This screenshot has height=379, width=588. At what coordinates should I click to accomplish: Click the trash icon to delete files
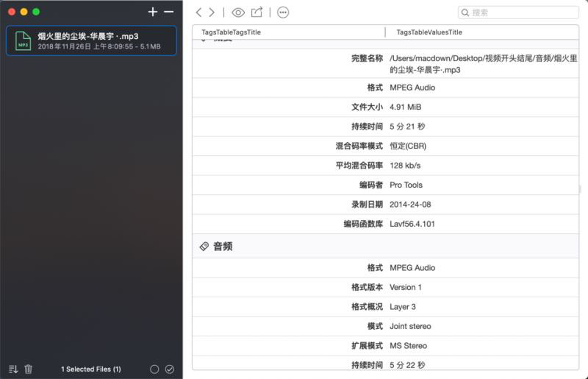(x=29, y=369)
